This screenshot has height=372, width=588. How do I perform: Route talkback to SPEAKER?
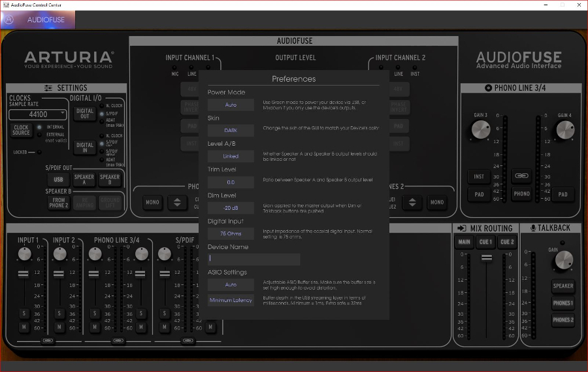coord(563,286)
